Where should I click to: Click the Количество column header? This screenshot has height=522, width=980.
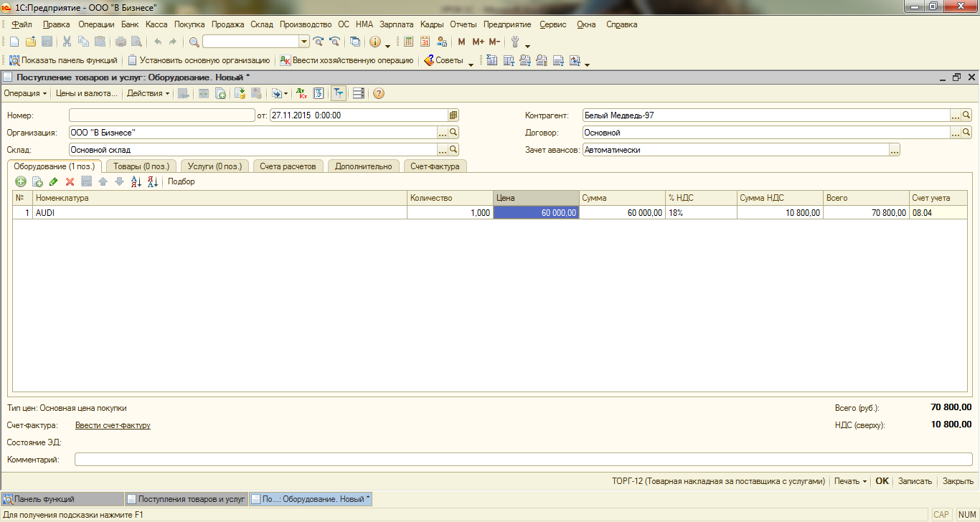[450, 198]
